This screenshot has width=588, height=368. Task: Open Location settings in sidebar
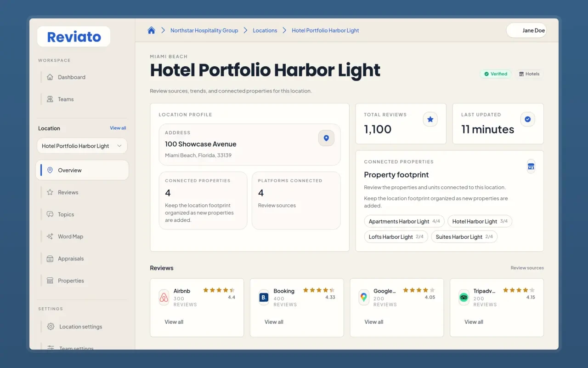(x=80, y=327)
